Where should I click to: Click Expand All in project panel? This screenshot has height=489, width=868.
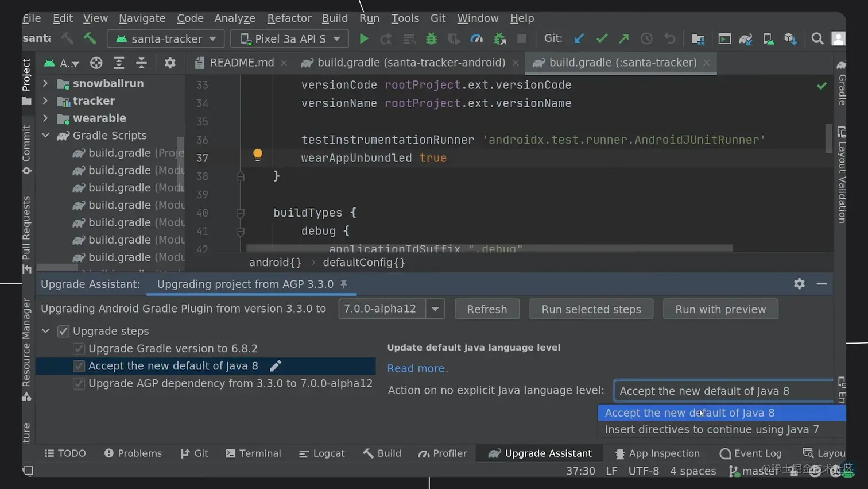tap(119, 63)
